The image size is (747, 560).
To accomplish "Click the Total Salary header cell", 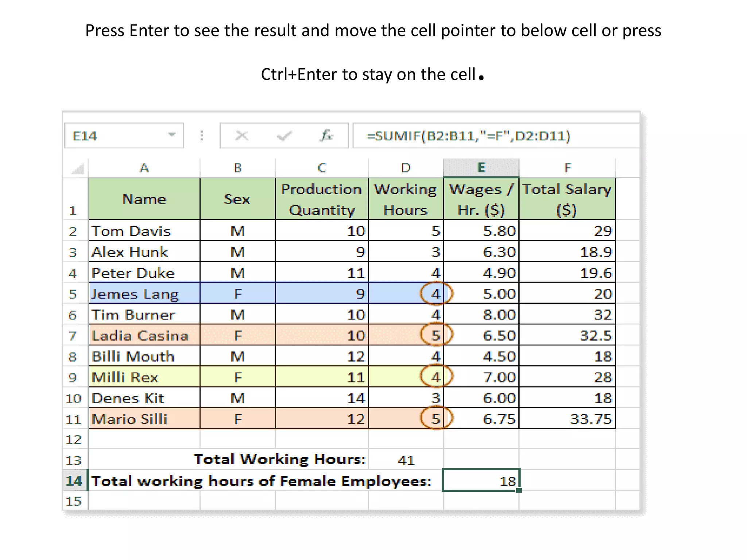I will coord(567,199).
